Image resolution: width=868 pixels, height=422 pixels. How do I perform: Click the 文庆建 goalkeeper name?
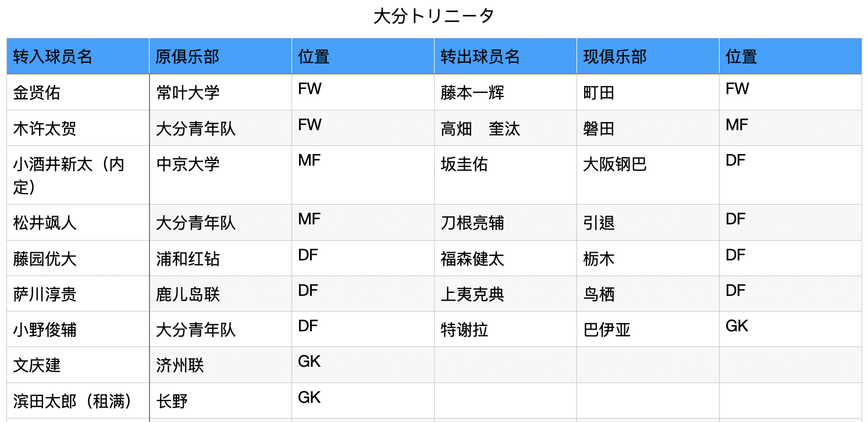click(x=37, y=366)
